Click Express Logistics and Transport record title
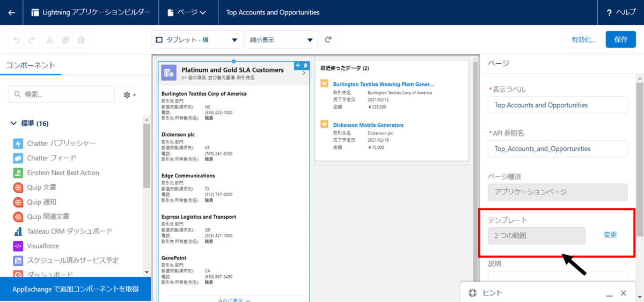 point(199,217)
